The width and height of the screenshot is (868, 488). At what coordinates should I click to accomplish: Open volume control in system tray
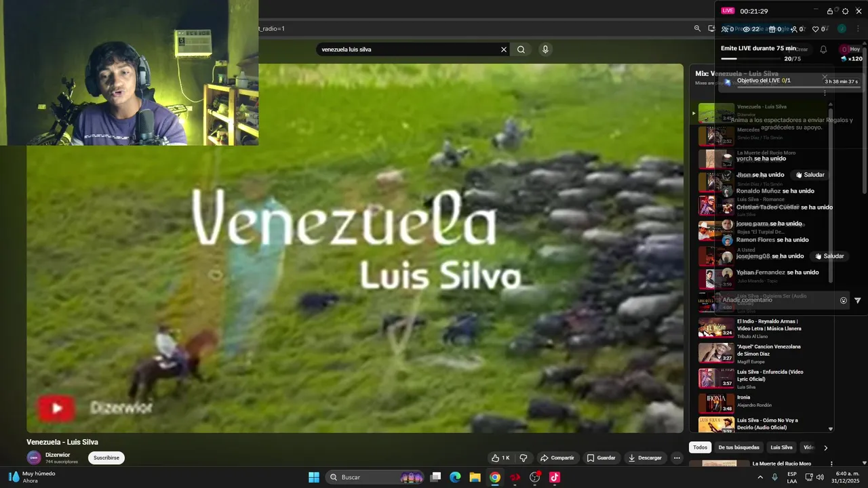821,477
